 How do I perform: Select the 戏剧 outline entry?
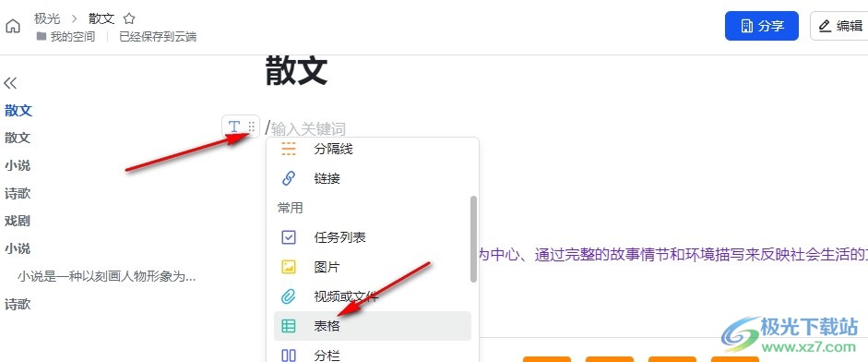click(18, 222)
